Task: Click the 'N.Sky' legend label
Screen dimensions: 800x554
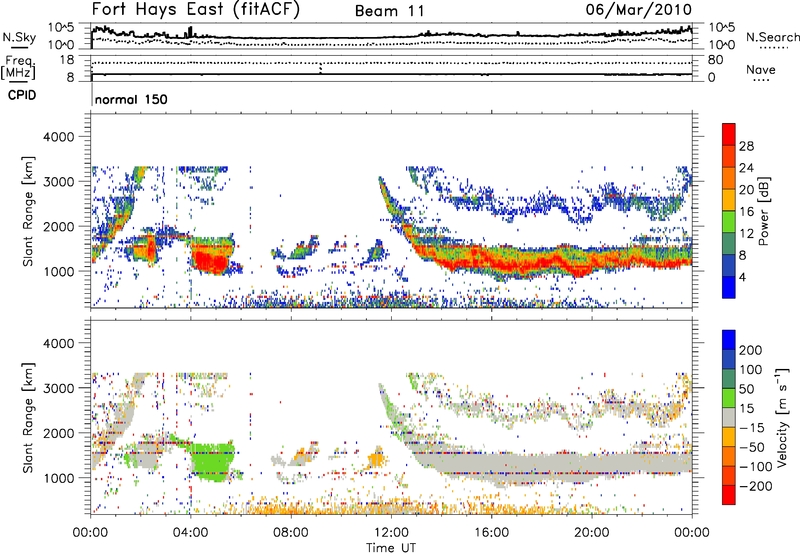Action: 19,37
